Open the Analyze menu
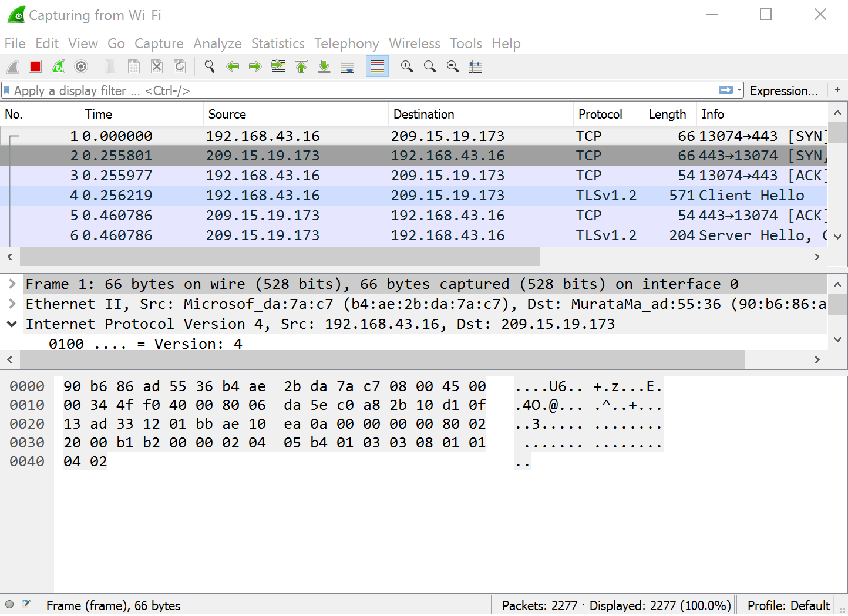Viewport: 848px width, 616px height. click(217, 43)
